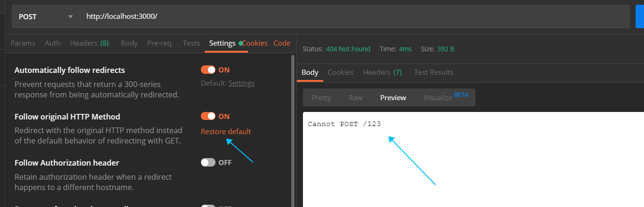Screen dimensions: 644x207
Task: Click the Automatically follow redirects heading
Action: coord(70,70)
